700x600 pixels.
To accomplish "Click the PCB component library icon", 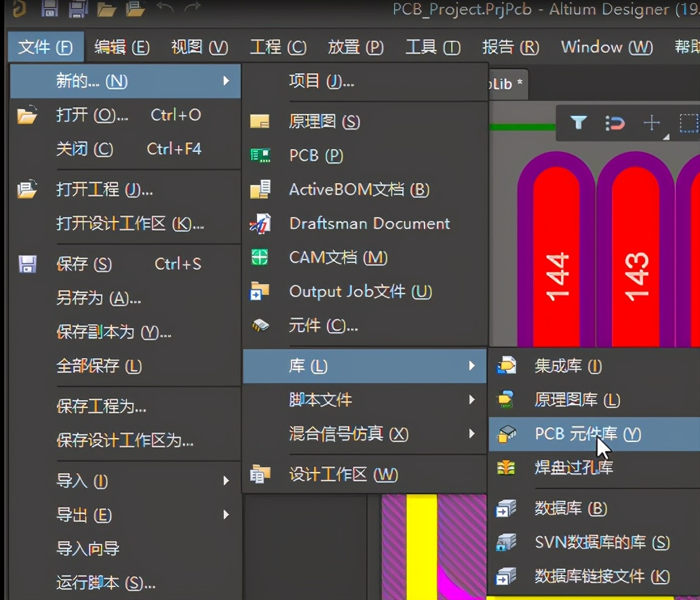I will coord(507,434).
